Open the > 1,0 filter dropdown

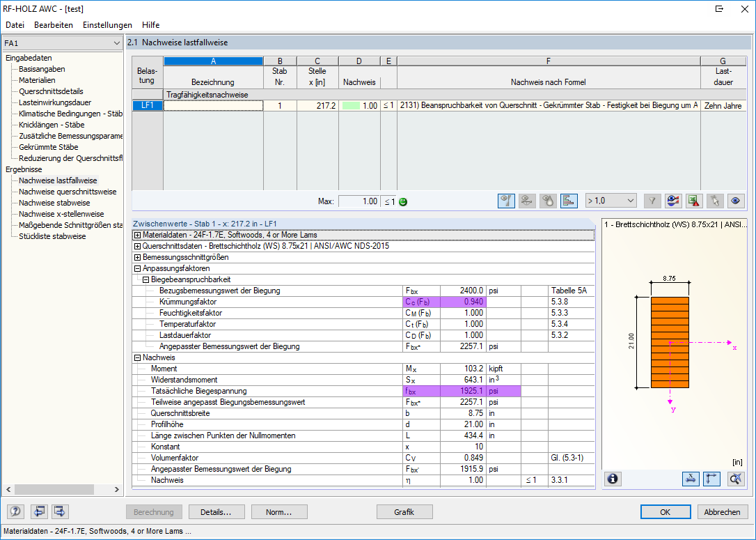click(x=609, y=201)
